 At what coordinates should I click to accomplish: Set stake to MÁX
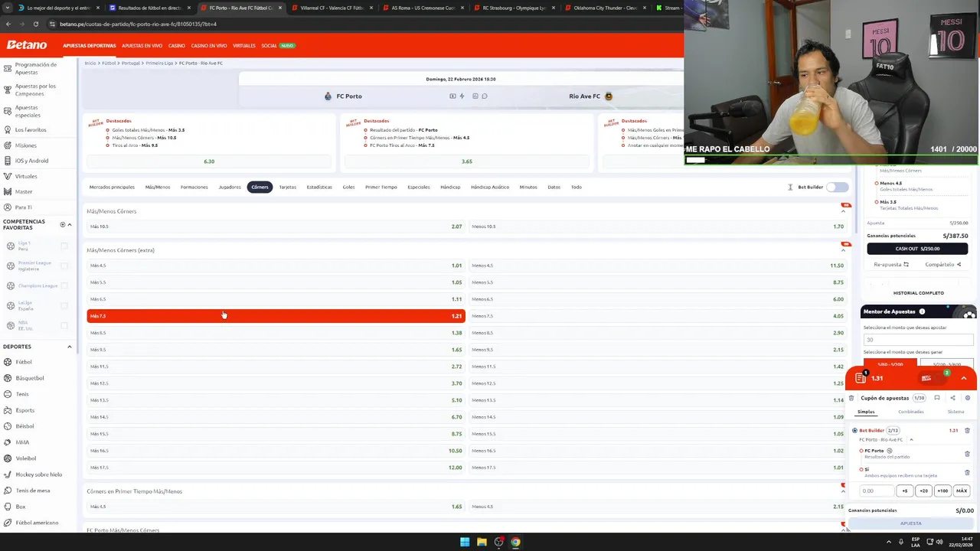point(962,491)
